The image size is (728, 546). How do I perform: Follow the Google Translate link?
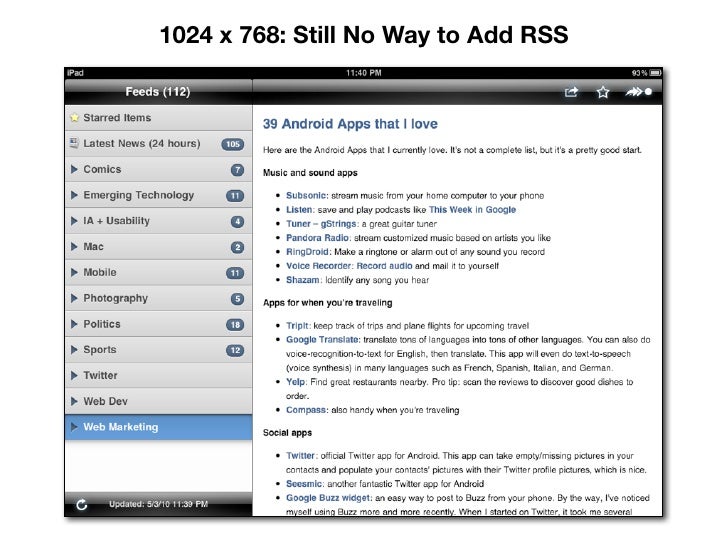(x=322, y=340)
